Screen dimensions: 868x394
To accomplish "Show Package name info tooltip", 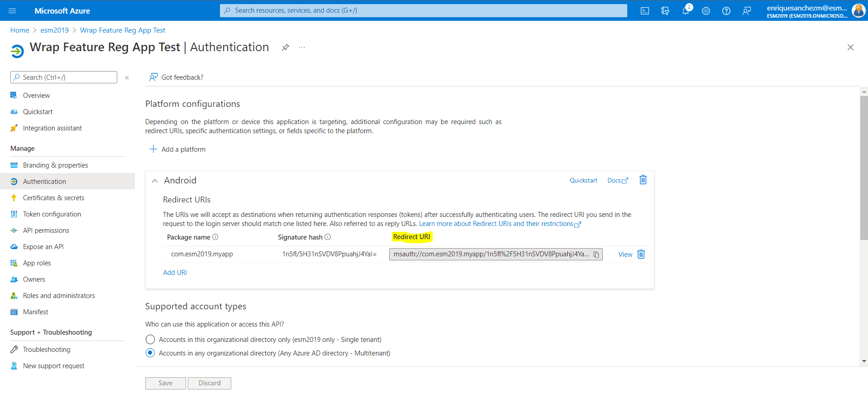I will (x=215, y=237).
